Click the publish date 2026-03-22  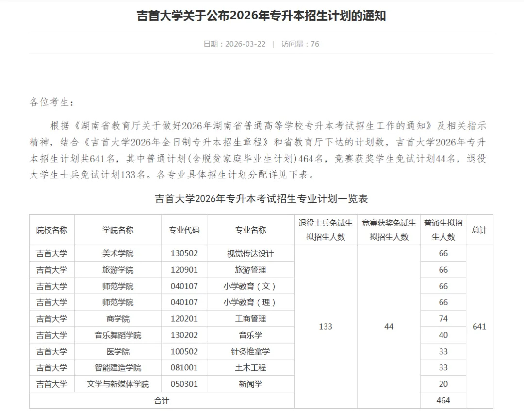point(234,44)
